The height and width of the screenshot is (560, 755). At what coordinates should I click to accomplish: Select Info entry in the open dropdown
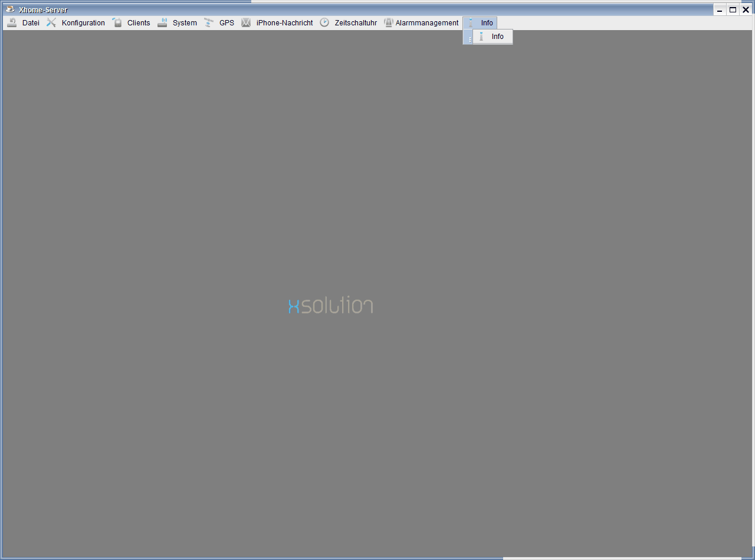pos(497,37)
